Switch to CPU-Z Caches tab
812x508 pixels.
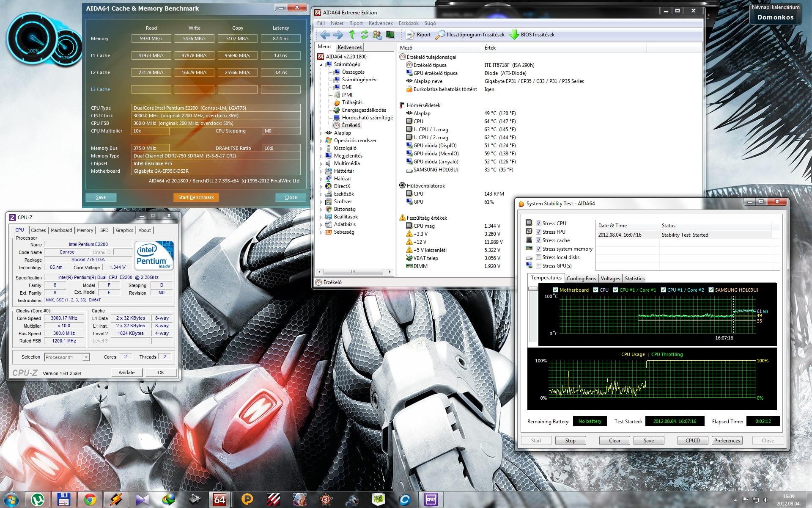point(38,230)
